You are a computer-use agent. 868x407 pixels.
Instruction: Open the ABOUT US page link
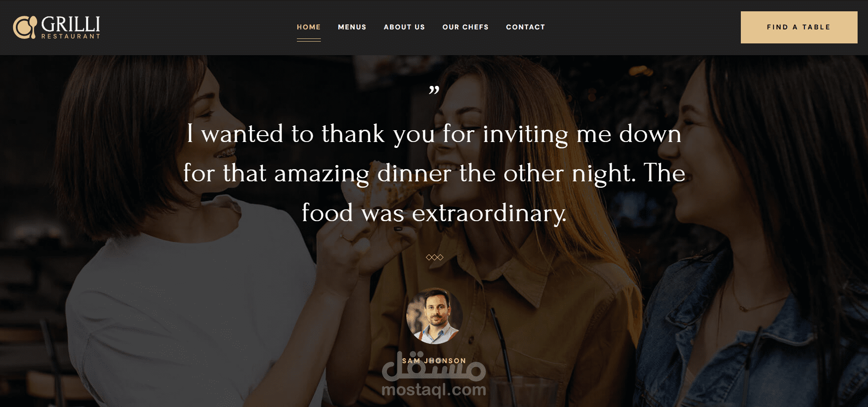click(404, 27)
